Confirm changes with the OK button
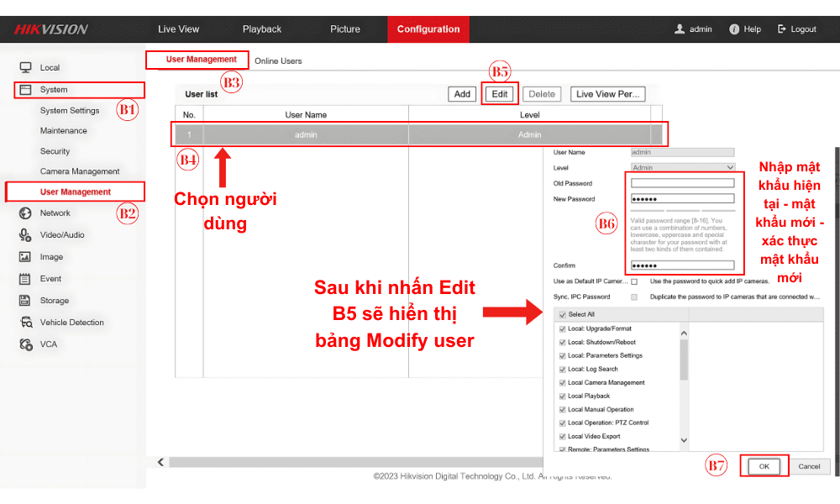This screenshot has height=504, width=840. [x=764, y=466]
